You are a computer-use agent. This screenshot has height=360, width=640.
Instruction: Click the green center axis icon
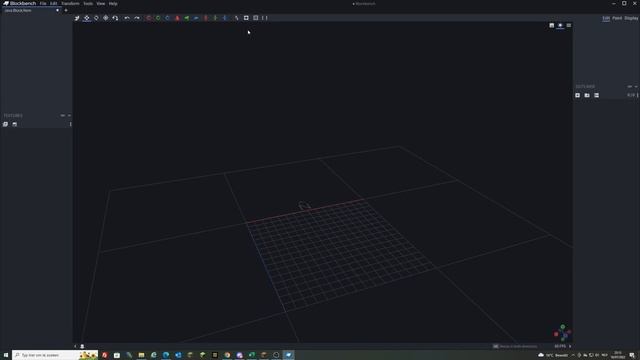tap(215, 18)
